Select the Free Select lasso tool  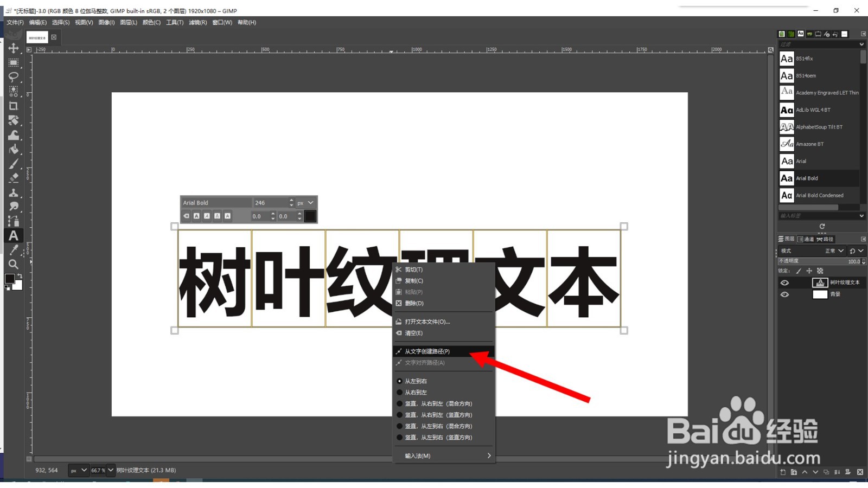coord(14,77)
